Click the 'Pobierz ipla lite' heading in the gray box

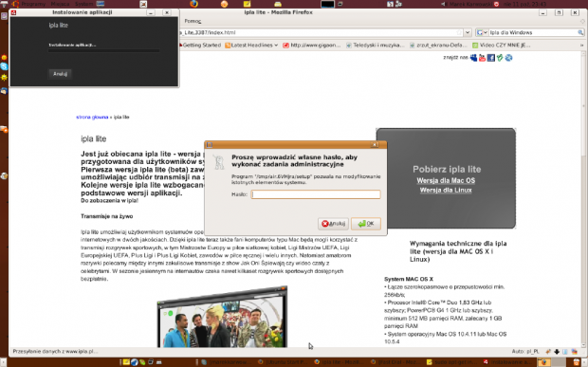[x=447, y=169]
